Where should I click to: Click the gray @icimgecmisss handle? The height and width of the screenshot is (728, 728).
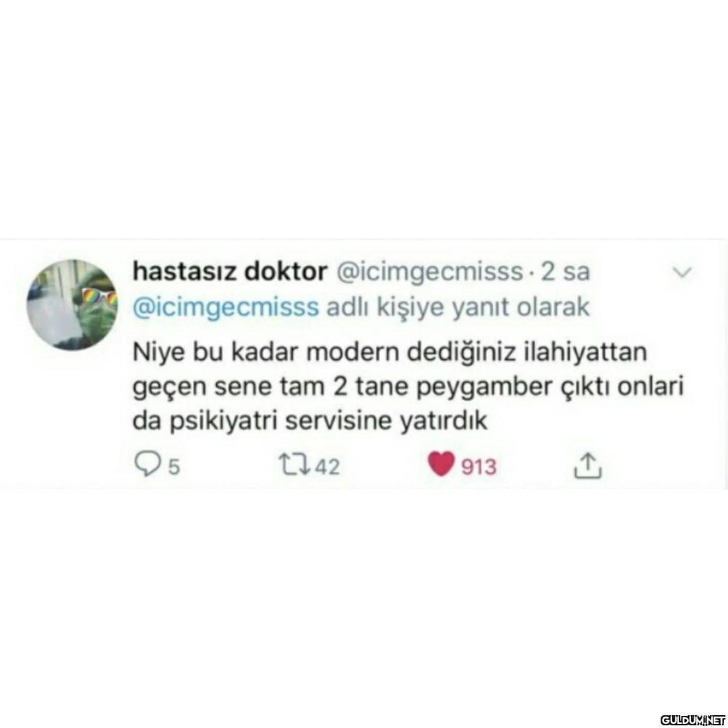point(429,272)
